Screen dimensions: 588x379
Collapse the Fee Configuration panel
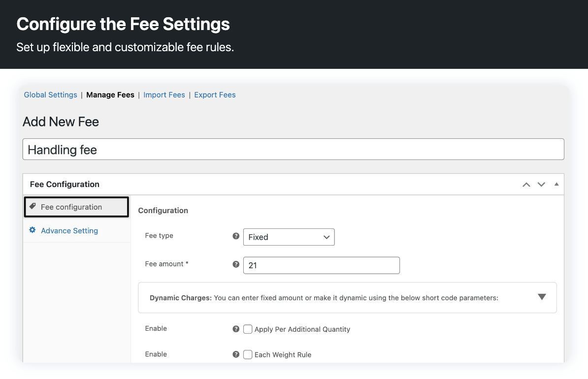pyautogui.click(x=556, y=184)
